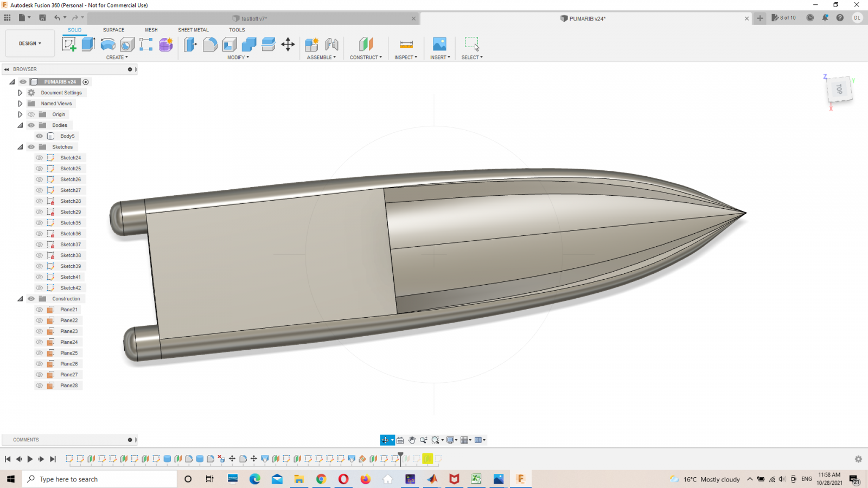Click the Measure icon
The height and width of the screenshot is (488, 868).
point(406,44)
